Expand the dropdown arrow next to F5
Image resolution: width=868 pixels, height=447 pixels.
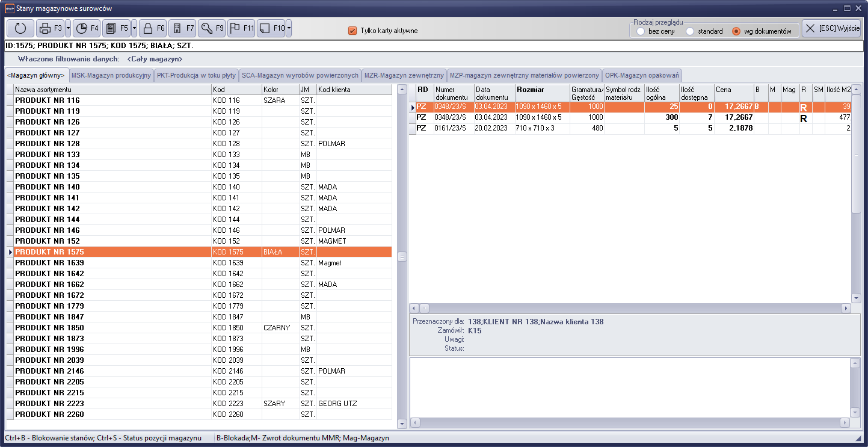pyautogui.click(x=134, y=28)
